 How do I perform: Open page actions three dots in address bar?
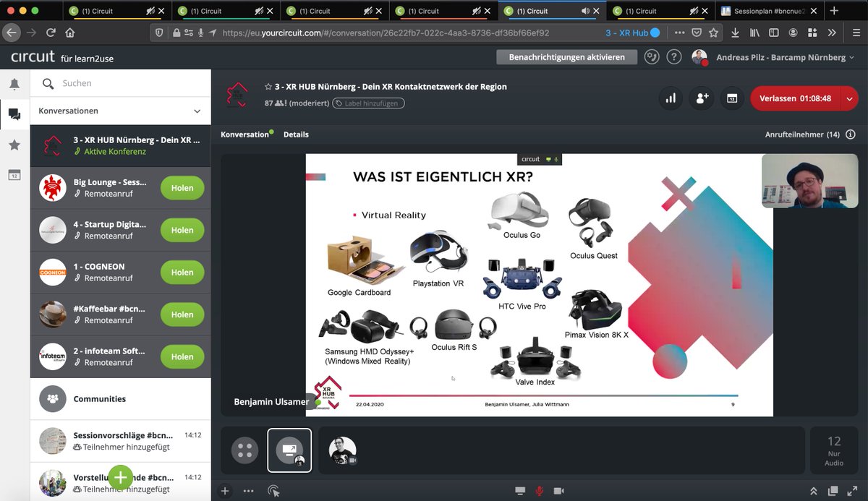point(679,33)
